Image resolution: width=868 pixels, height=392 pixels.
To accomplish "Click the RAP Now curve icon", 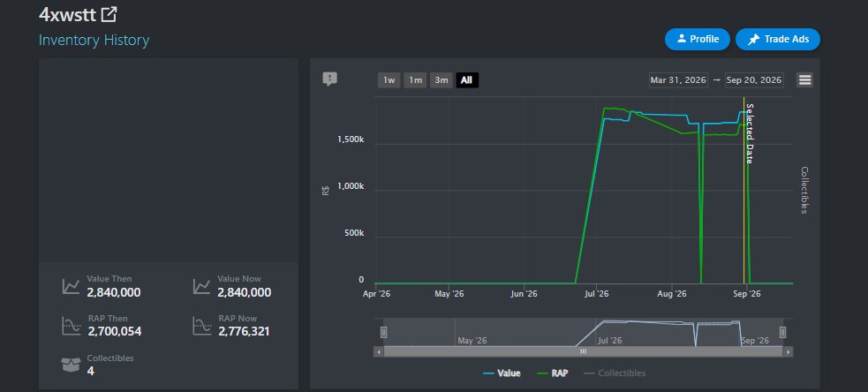I will pos(201,326).
